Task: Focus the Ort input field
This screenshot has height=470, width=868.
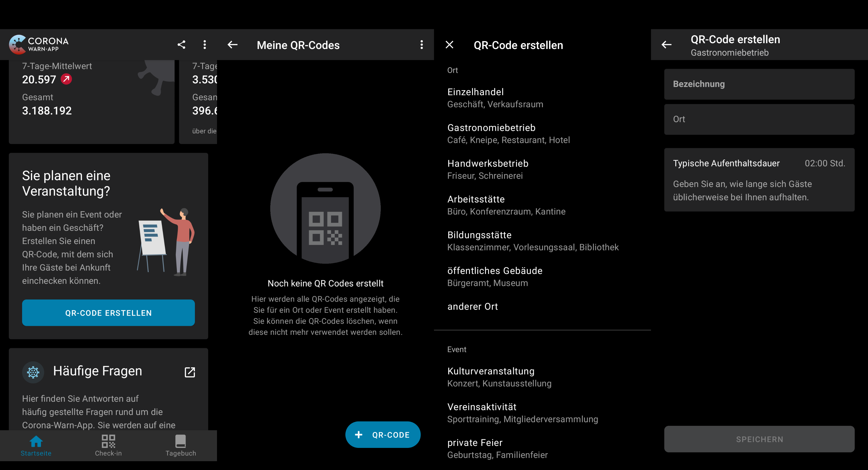Action: [x=759, y=119]
